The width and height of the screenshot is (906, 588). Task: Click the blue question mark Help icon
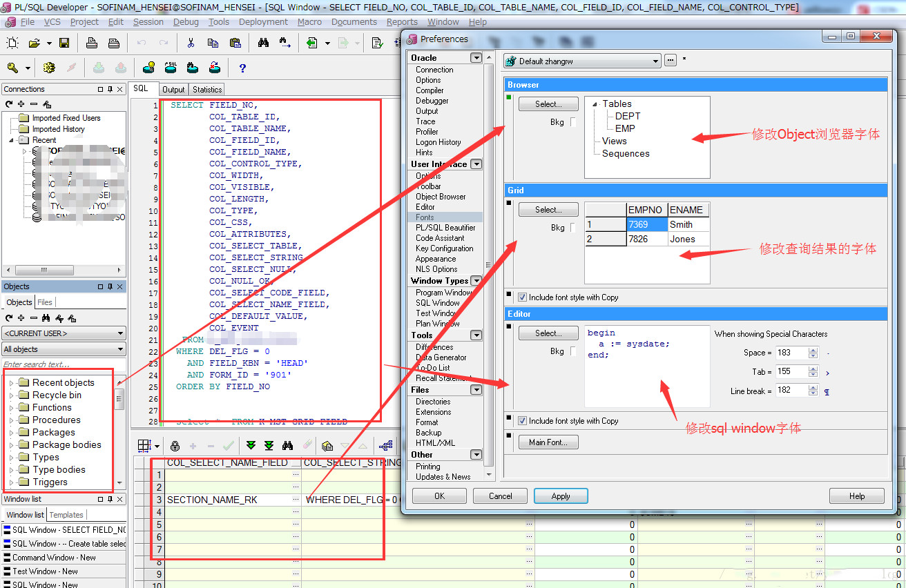[x=242, y=68]
